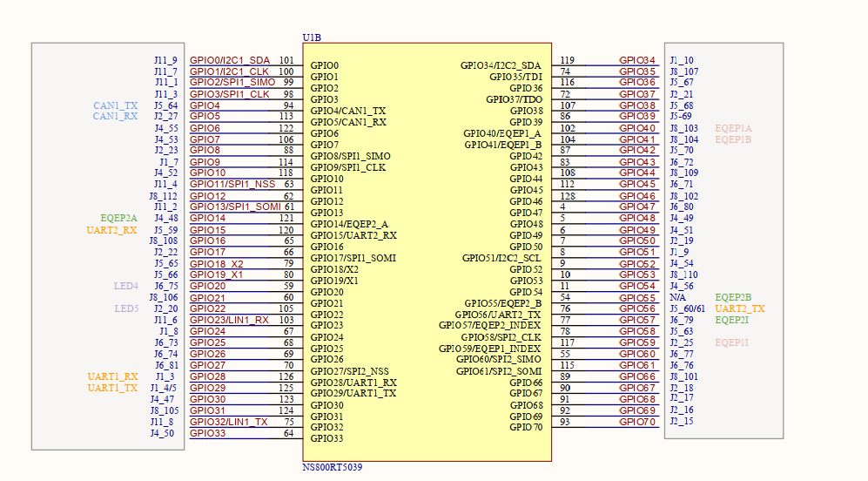Select the LED4 signal label
This screenshot has height=481, width=868.
(x=125, y=286)
